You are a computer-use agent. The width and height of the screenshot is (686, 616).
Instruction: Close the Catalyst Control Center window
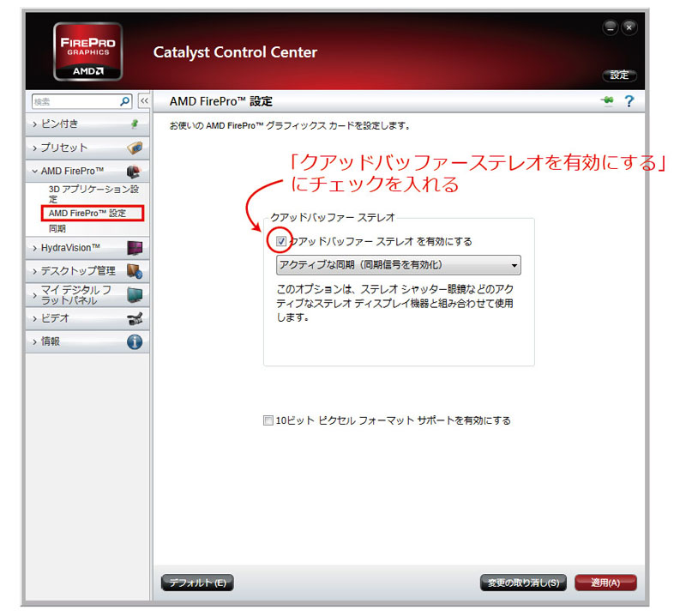[629, 27]
